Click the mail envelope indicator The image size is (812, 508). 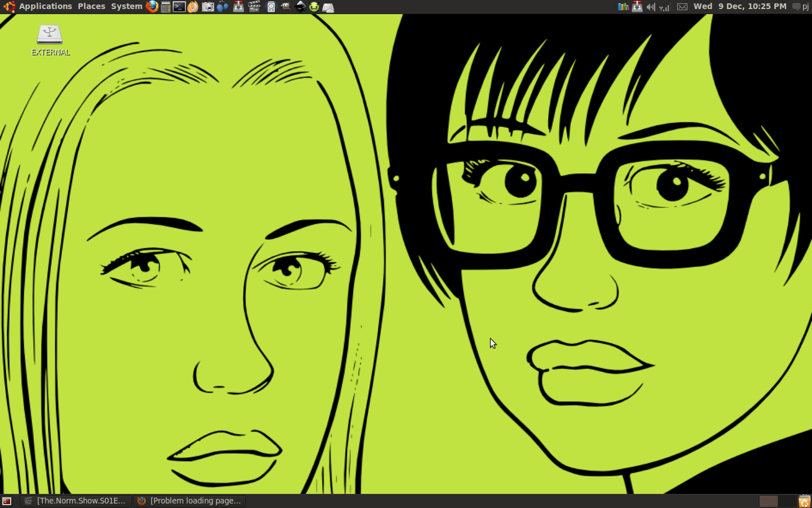[x=682, y=7]
